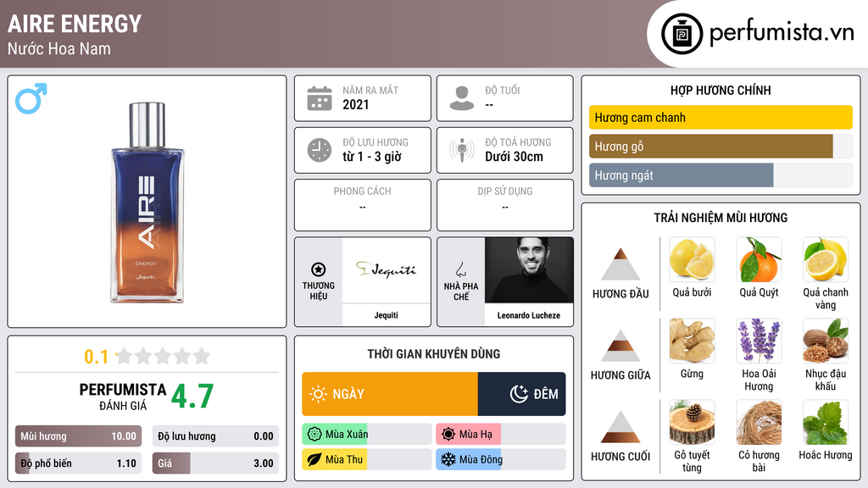Click the Mùa Thu season bar

367,459
